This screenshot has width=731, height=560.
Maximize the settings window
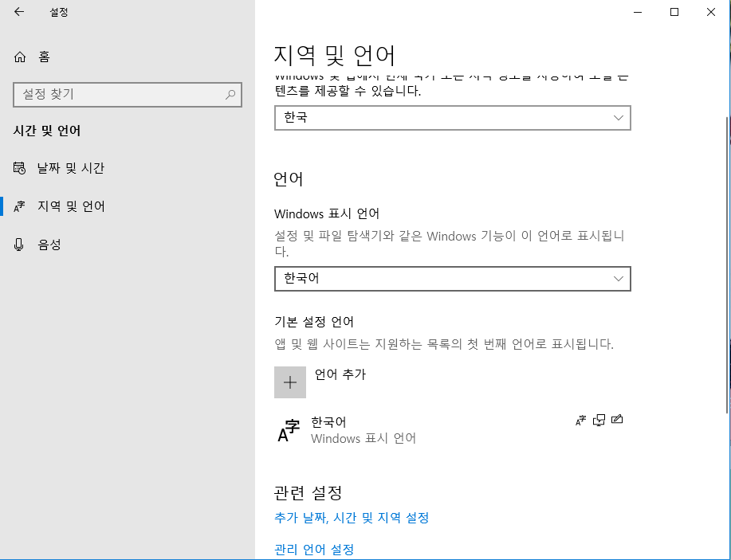pyautogui.click(x=674, y=12)
